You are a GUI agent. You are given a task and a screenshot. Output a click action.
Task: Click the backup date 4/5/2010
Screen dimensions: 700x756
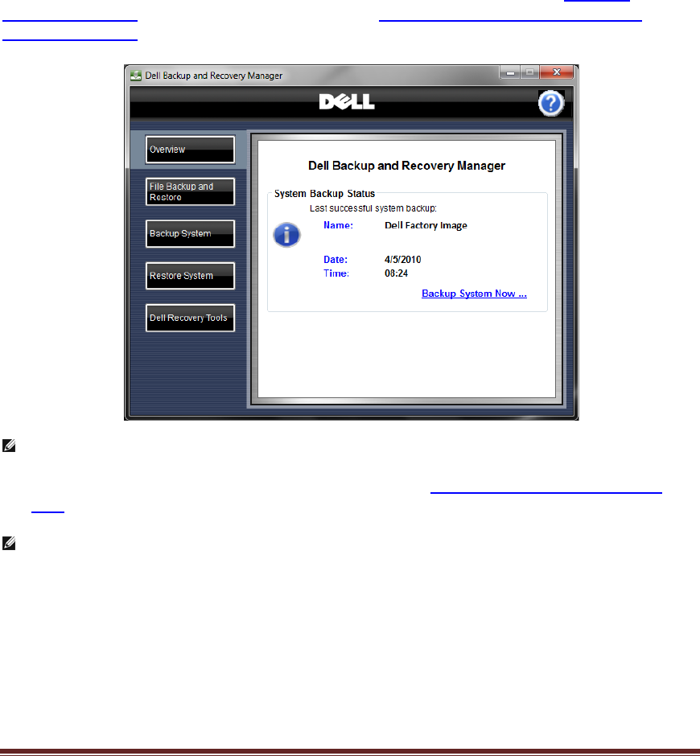coord(403,260)
